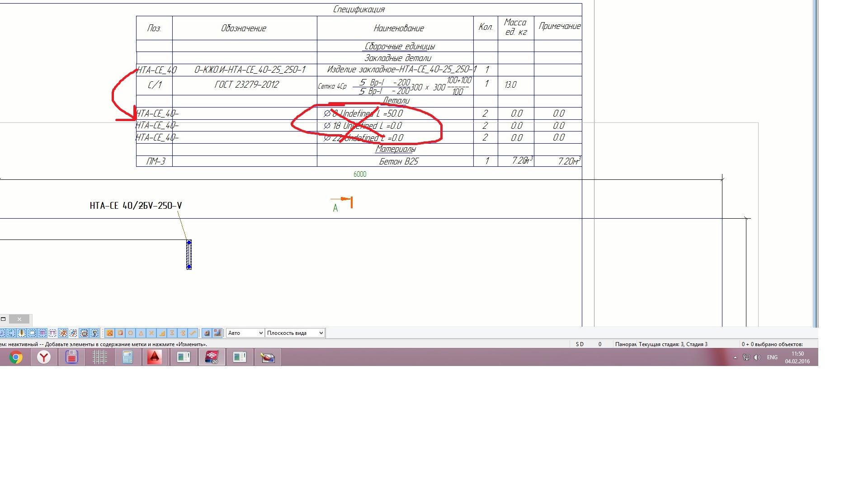The width and height of the screenshot is (868, 488).
Task: Close the small docked panel with X
Action: pyautogui.click(x=19, y=319)
